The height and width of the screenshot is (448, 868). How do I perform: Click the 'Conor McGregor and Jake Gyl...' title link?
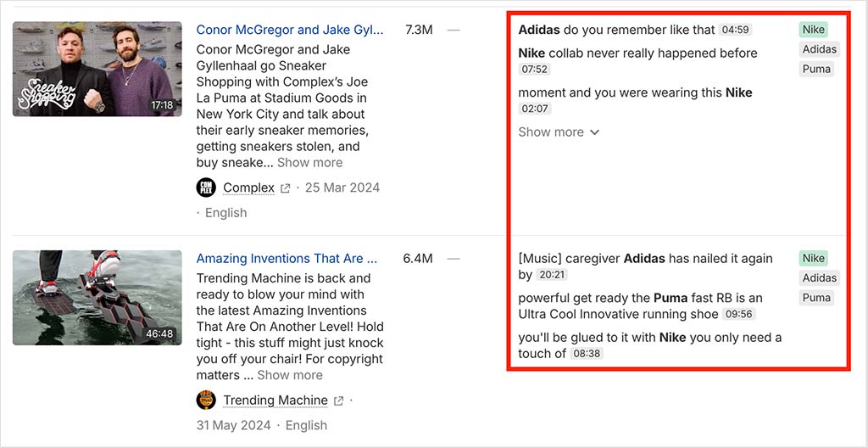coord(290,30)
